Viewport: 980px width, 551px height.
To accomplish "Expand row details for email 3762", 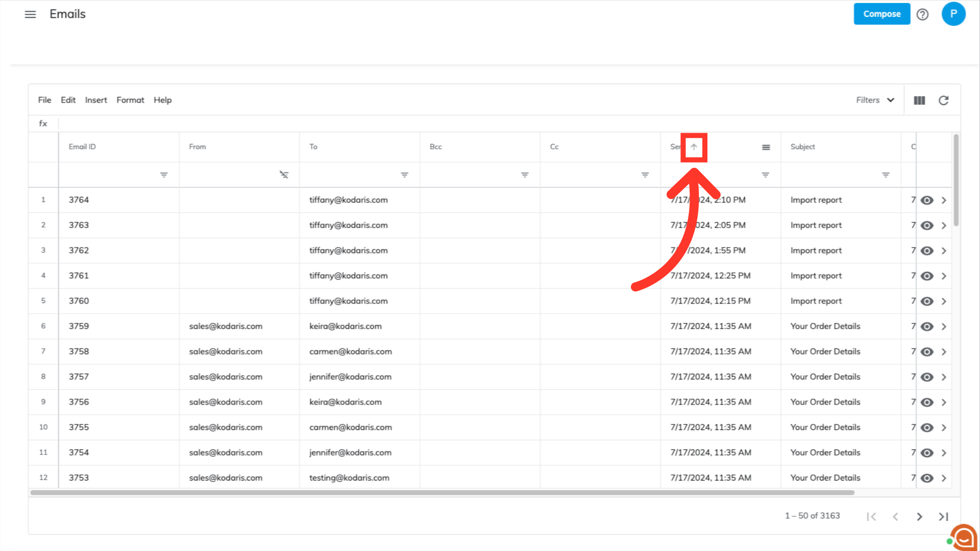I will [944, 251].
